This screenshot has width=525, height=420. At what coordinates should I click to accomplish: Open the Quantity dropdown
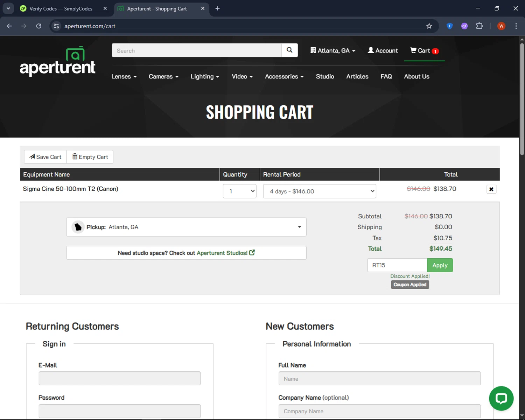coord(240,191)
